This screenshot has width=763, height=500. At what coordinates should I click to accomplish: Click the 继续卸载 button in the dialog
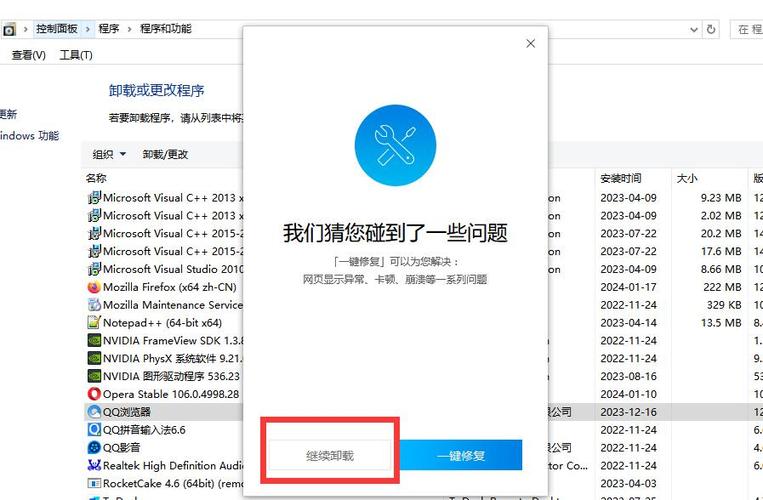tap(330, 455)
